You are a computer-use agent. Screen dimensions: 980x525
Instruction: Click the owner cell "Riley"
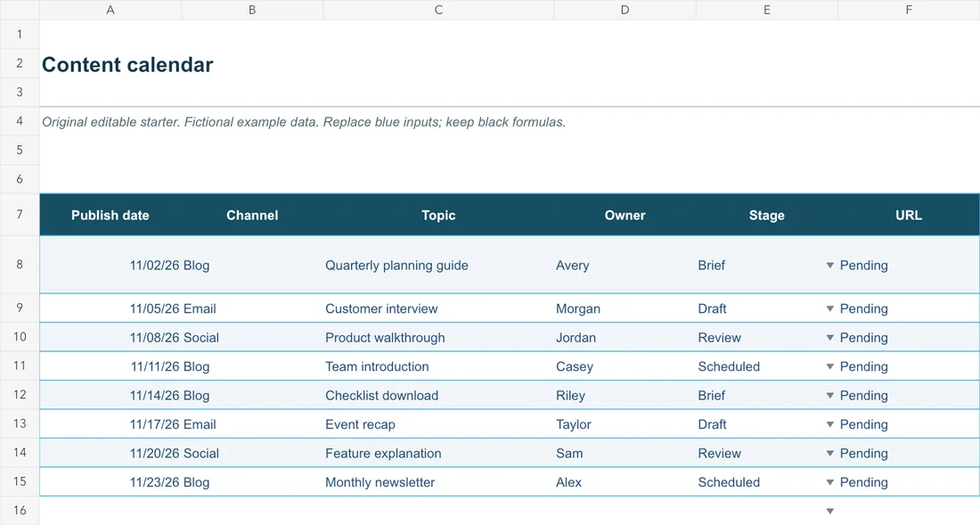tap(625, 396)
